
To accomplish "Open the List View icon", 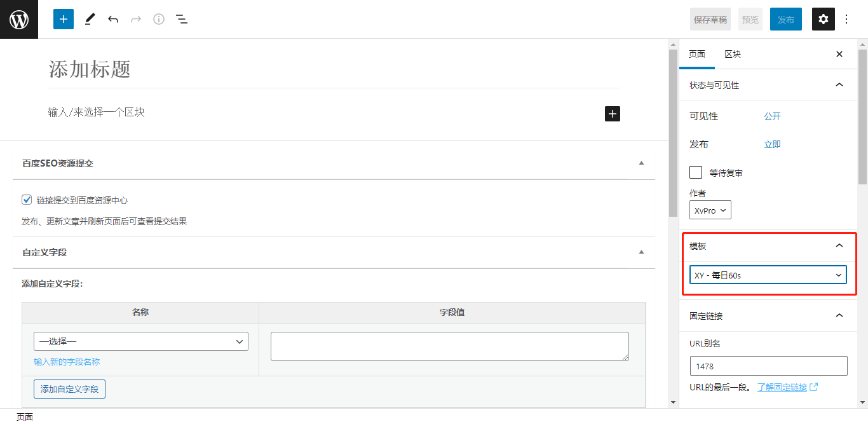I will [x=182, y=19].
